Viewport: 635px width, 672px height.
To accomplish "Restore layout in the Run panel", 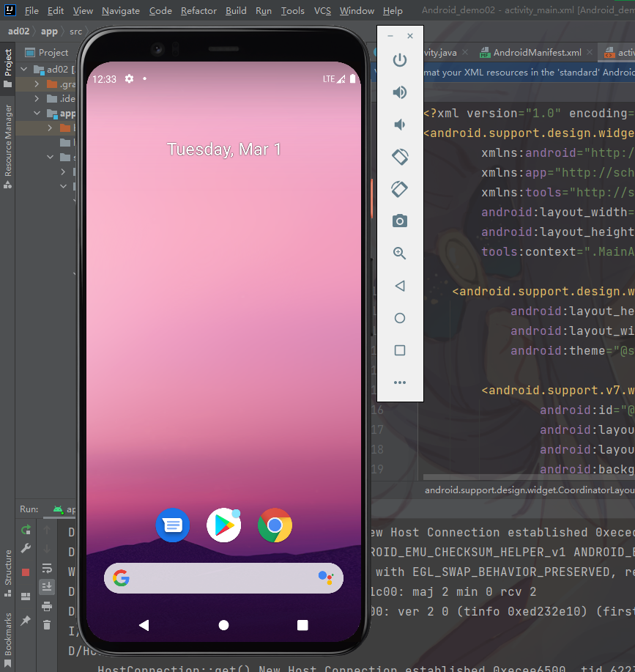I will point(26,596).
